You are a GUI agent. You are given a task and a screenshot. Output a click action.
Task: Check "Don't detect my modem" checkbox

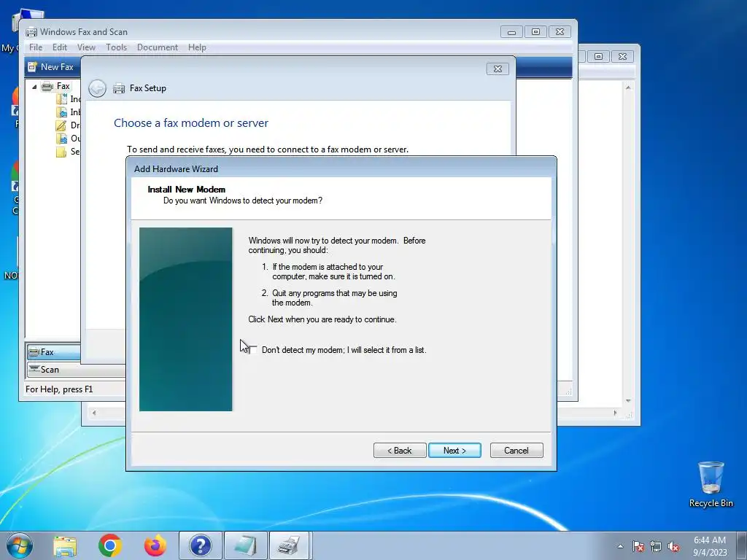[x=253, y=350]
